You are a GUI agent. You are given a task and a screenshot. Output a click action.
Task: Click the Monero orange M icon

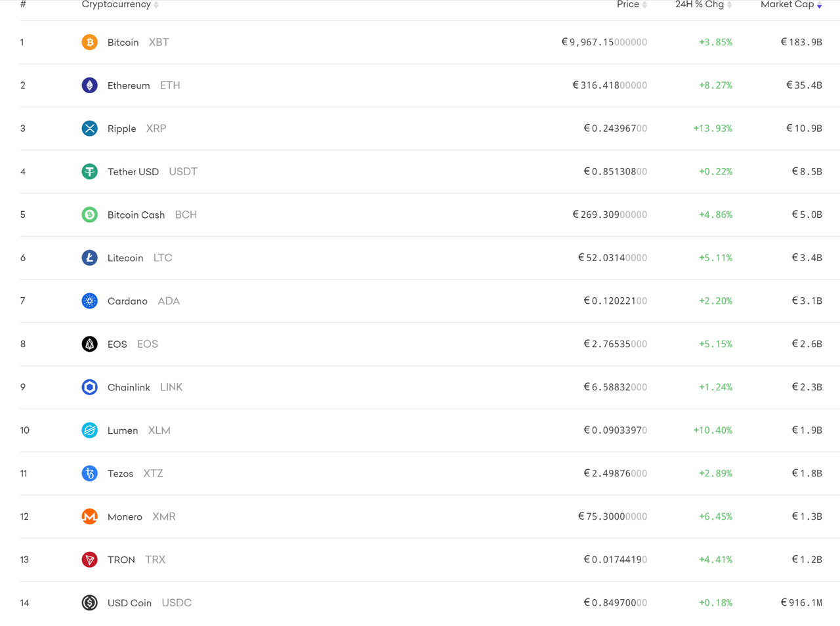click(x=90, y=516)
